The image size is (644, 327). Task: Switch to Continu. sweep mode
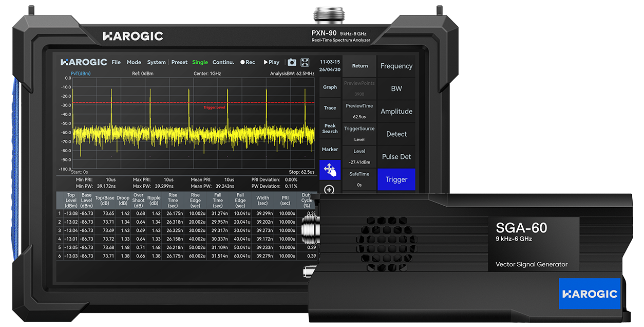click(x=223, y=62)
